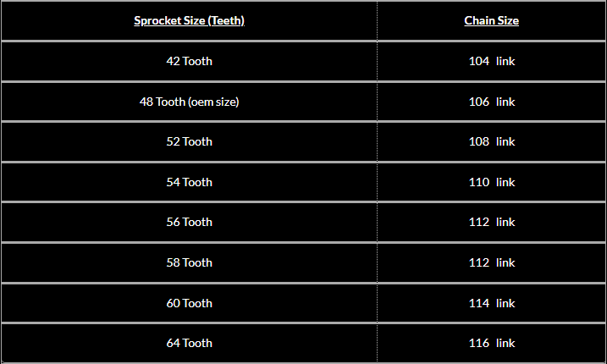Click the 108 link chain size
Screen dimensions: 607x364
(492, 141)
